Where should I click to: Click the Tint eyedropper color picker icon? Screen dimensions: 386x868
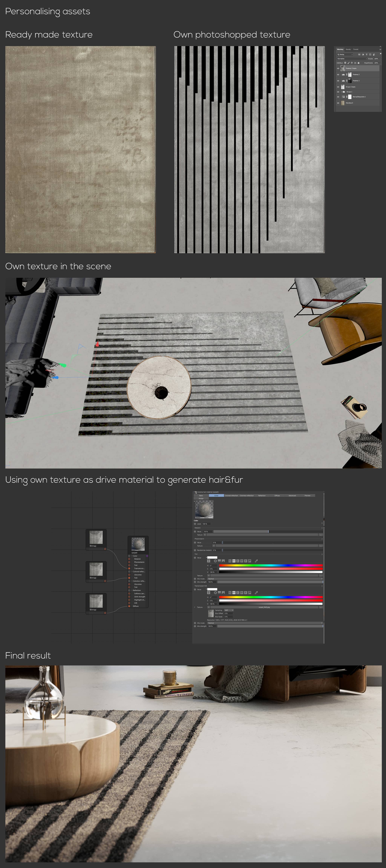(256, 561)
